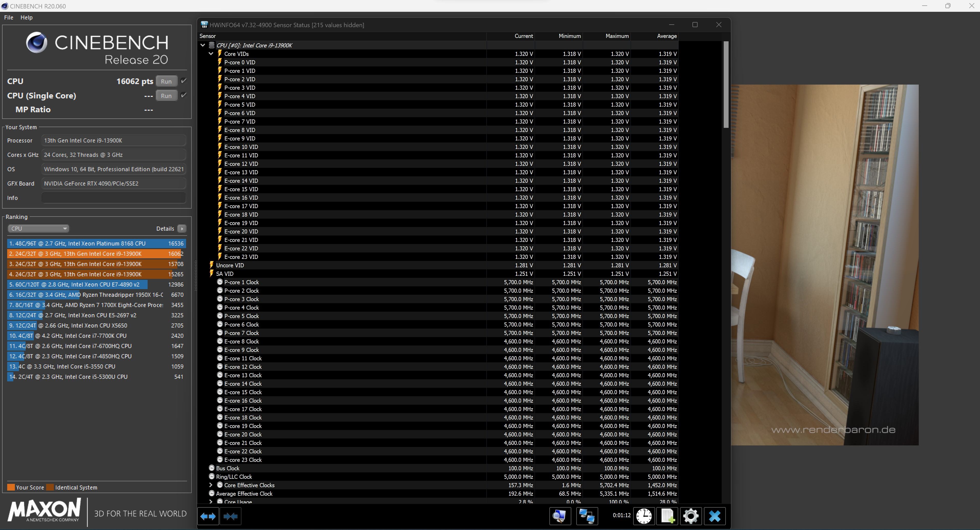Click the CPU chip icon beside Intel Core i9-13900K
Viewport: 980px width, 530px height.
211,45
